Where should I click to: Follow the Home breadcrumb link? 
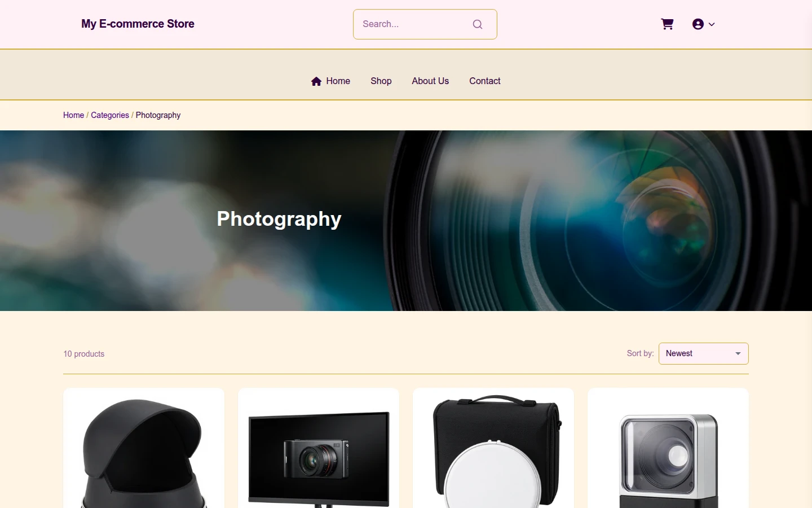(x=73, y=115)
